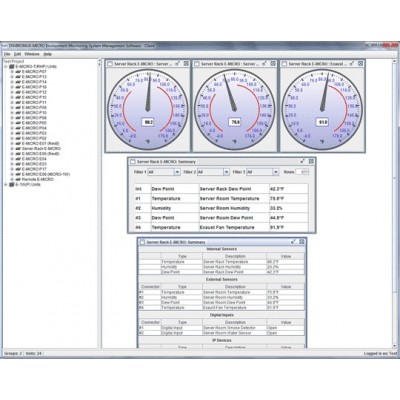Select the E-MICRO-E04 tree item
400x400 pixels.
(34, 159)
